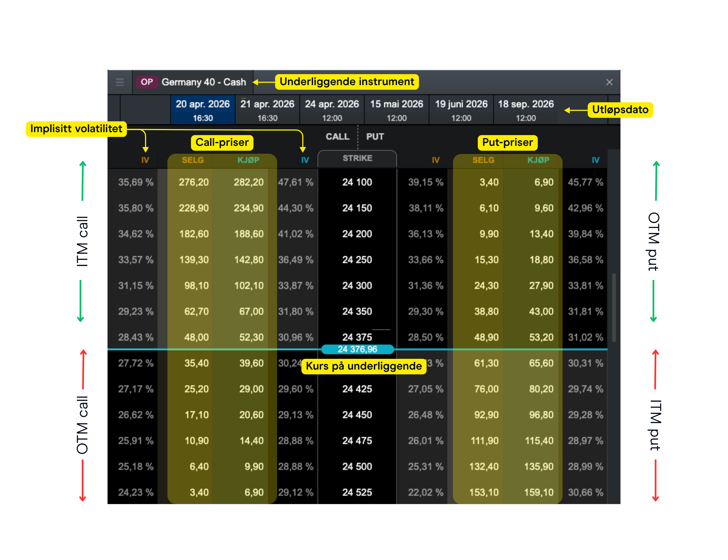
Task: Select strike 24 150
Action: (x=357, y=208)
